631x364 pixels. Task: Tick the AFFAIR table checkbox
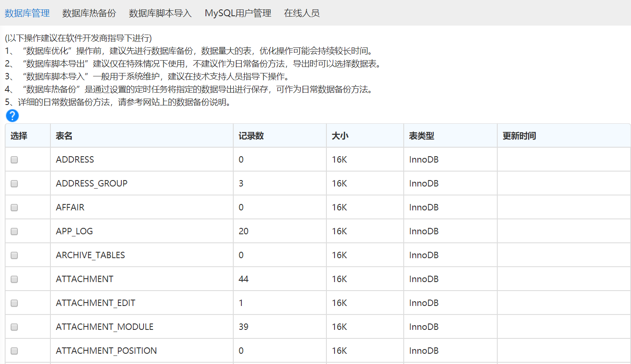15,207
